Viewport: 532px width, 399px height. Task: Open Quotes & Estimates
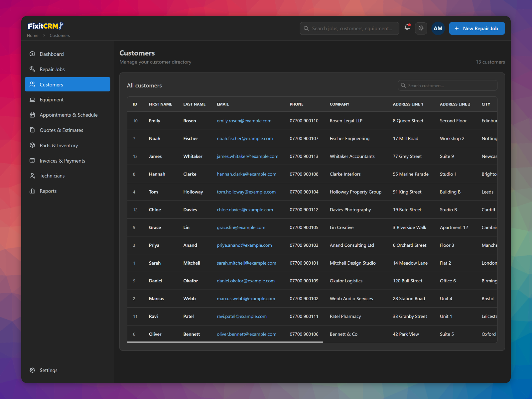point(67,130)
